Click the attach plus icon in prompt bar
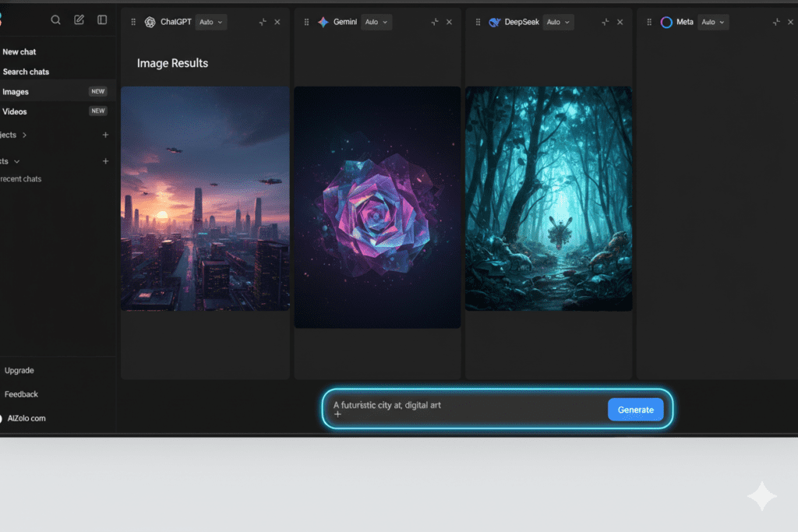This screenshot has width=798, height=532. coord(337,415)
